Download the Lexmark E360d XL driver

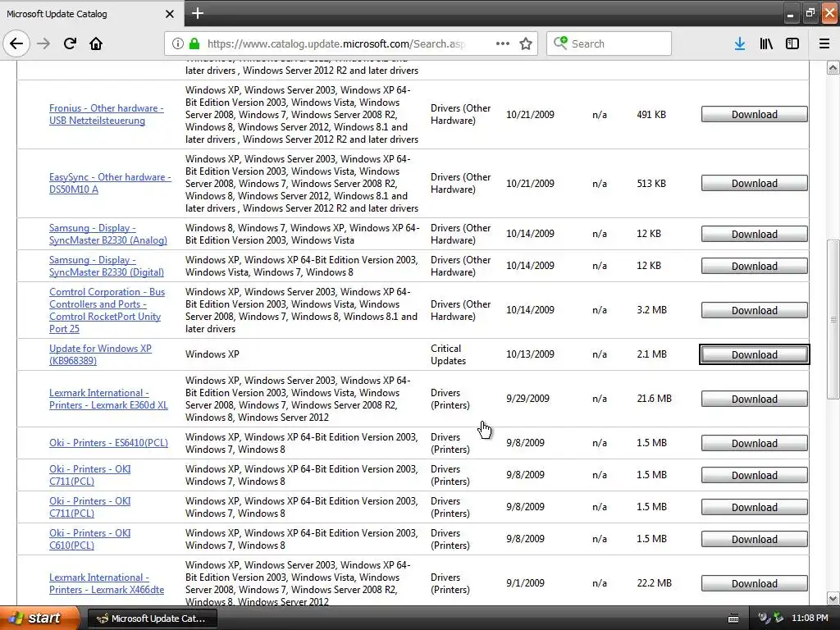tap(755, 399)
